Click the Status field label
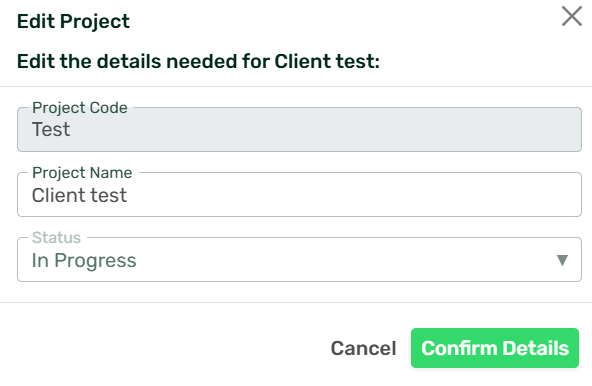Image resolution: width=592 pixels, height=386 pixels. tap(56, 238)
